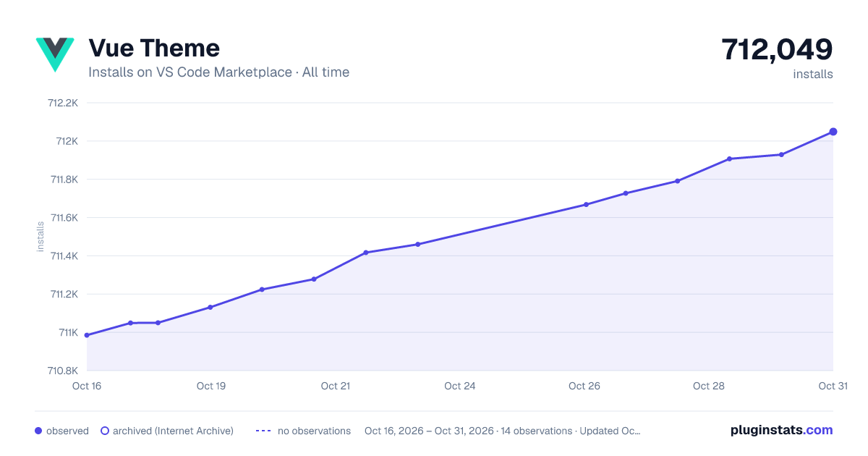868x456 pixels.
Task: Click the Oct 16 x-axis label
Action: (87, 386)
